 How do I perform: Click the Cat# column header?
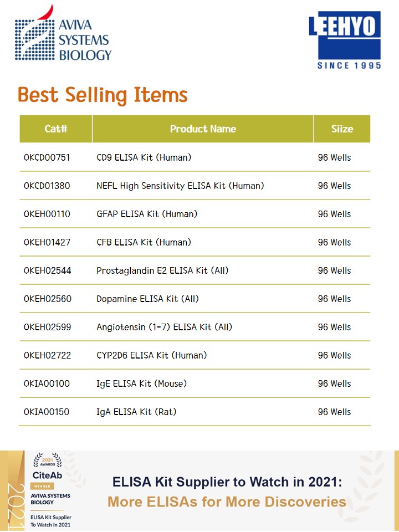coord(56,129)
